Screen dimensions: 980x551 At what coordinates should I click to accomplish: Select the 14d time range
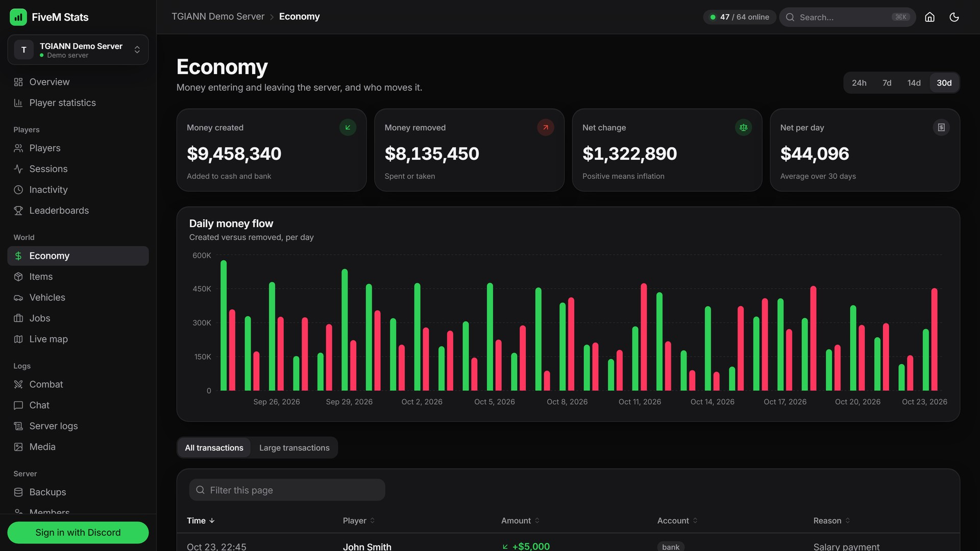(x=914, y=83)
